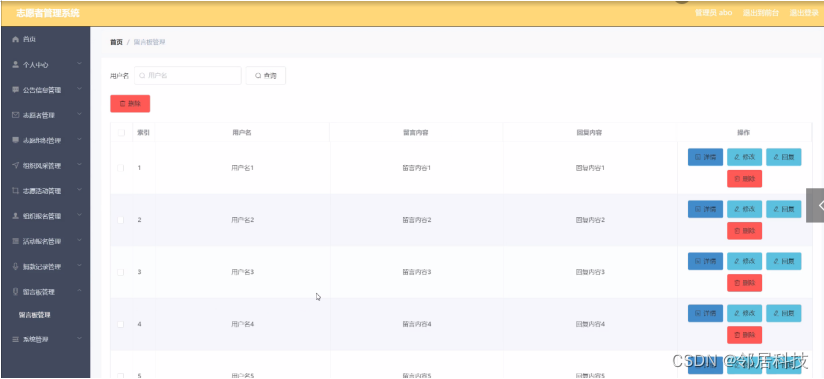Click 回复 for row 用户名2
Screen dimensions: 824x379
tap(784, 209)
